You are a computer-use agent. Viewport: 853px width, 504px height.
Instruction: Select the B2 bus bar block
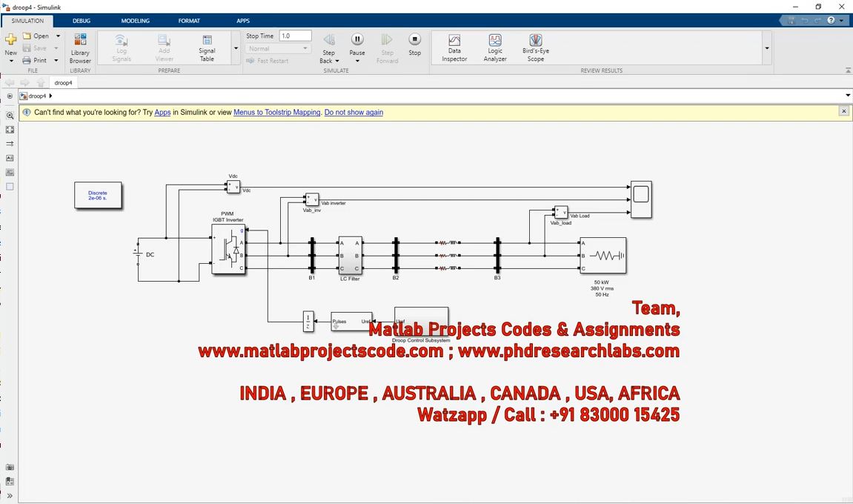(x=396, y=255)
